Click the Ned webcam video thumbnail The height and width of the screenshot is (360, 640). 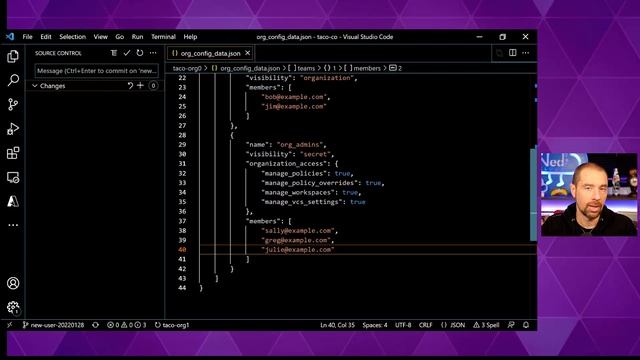coord(589,194)
